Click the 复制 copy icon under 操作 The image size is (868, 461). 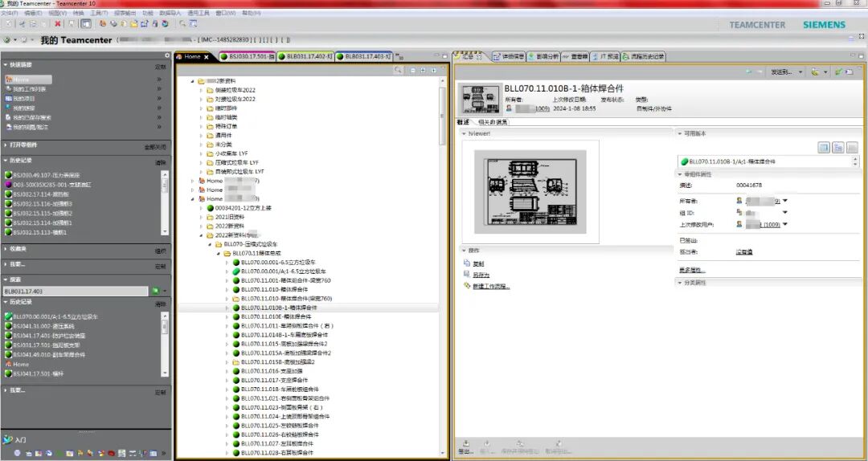467,264
